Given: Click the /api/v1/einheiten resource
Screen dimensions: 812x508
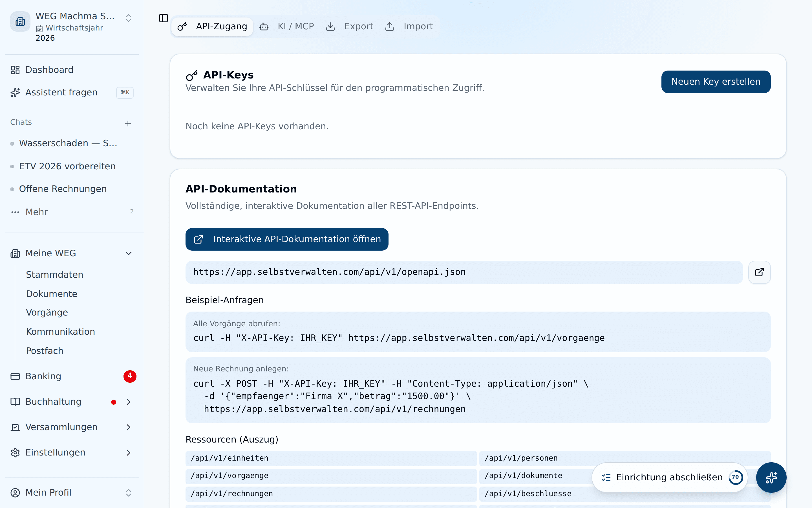Looking at the screenshot, I should (x=331, y=458).
